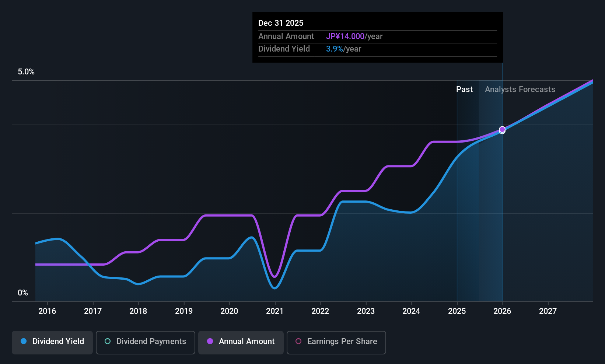Image resolution: width=605 pixels, height=364 pixels.
Task: Click the Dec 31 2025 tooltip header
Action: [281, 23]
